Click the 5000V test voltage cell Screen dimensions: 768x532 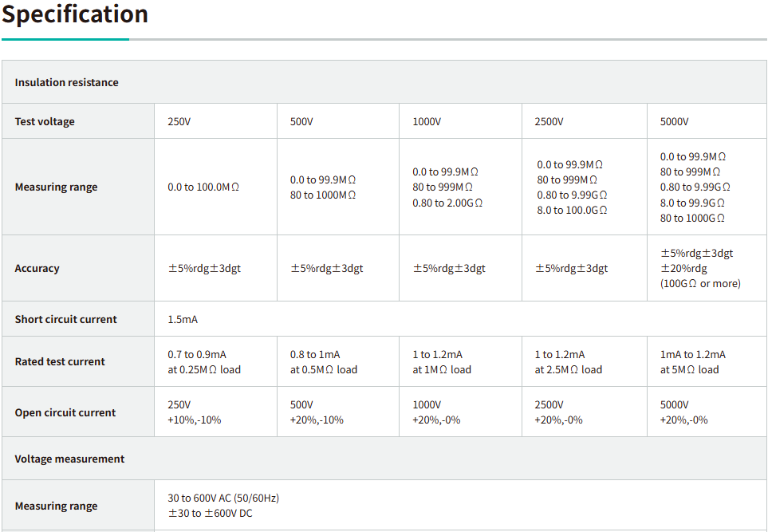674,121
